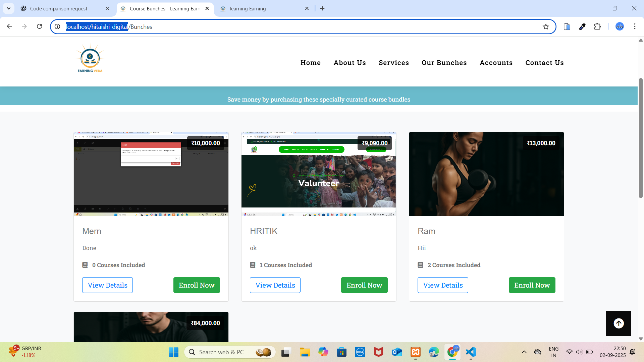Click the Earning Veda logo

pos(90,58)
